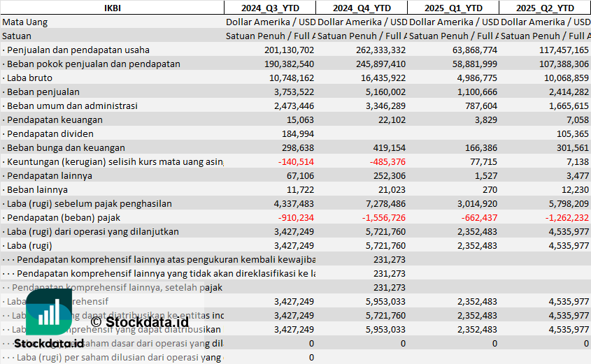Select the 2025_Q1_YTD column header
591x364 pixels.
[453, 8]
